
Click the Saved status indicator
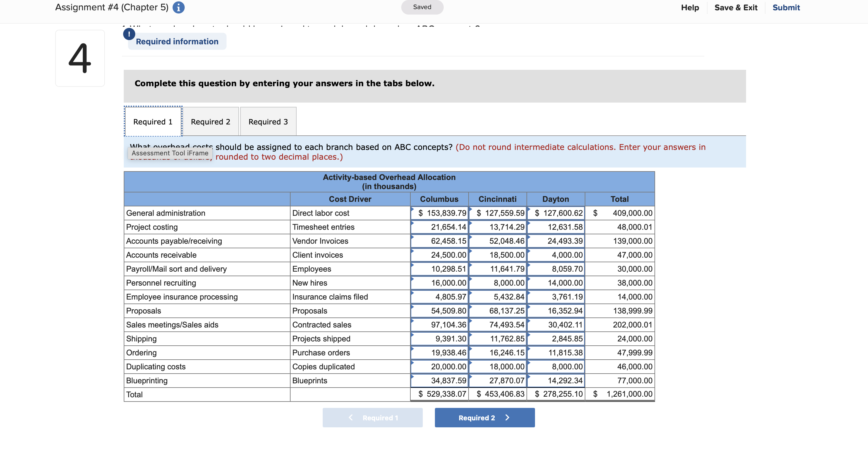pyautogui.click(x=422, y=7)
